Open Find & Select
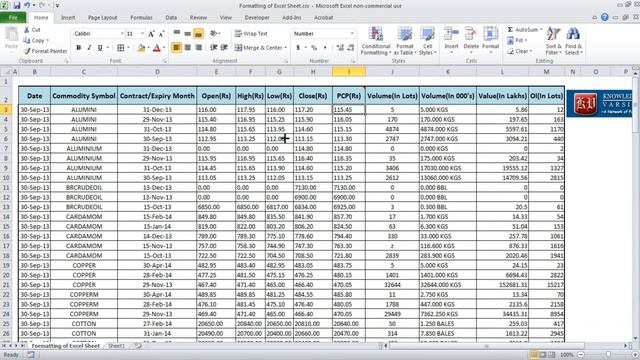640x360 pixels. pyautogui.click(x=573, y=41)
